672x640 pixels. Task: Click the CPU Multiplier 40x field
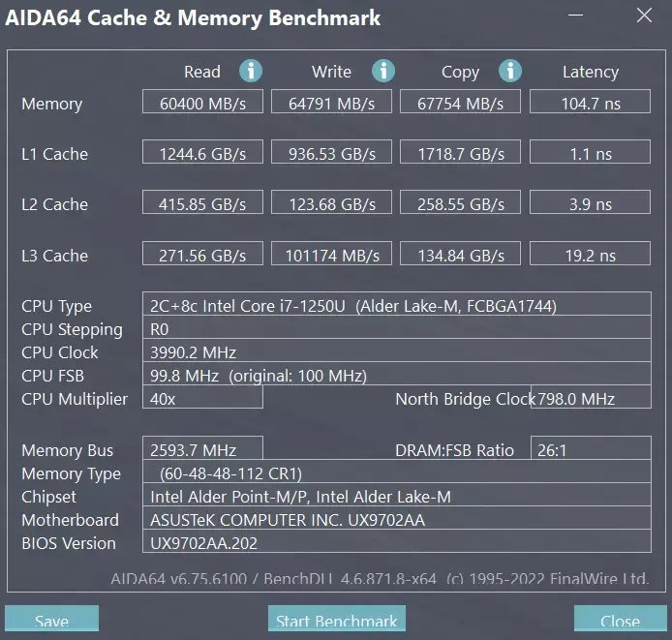[x=202, y=398]
